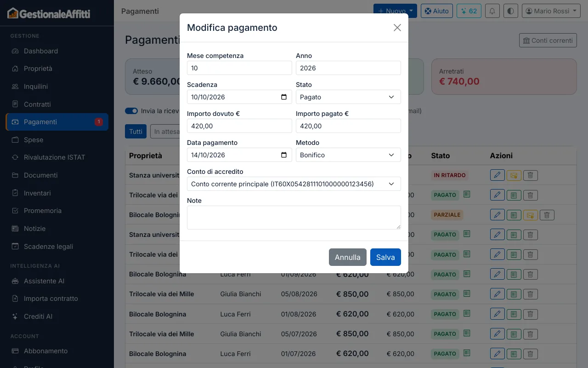
Task: Open the Stato dropdown showing Pagato
Action: pos(348,97)
